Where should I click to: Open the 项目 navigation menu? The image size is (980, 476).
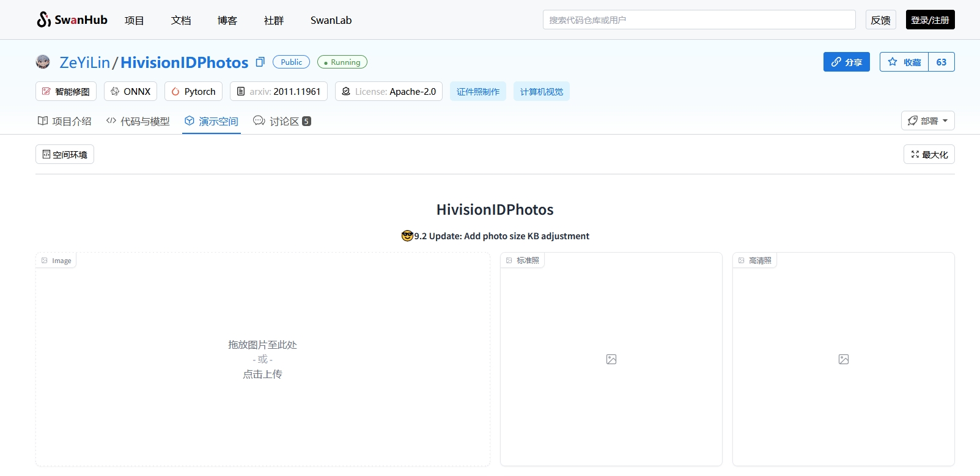(x=134, y=20)
